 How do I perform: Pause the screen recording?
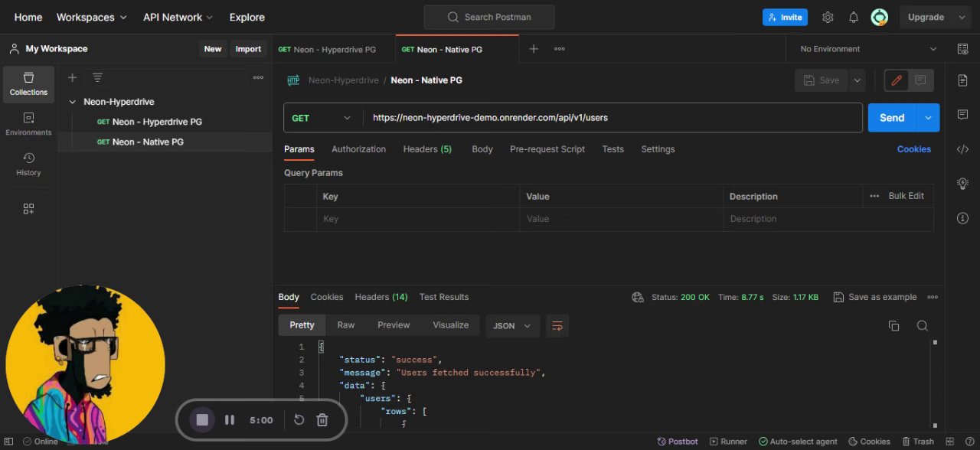(230, 420)
